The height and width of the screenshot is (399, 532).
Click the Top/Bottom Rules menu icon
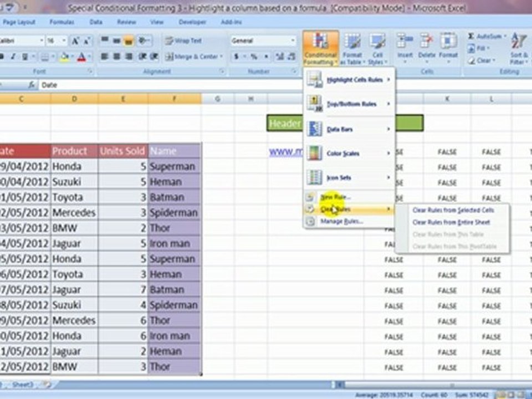pos(315,104)
